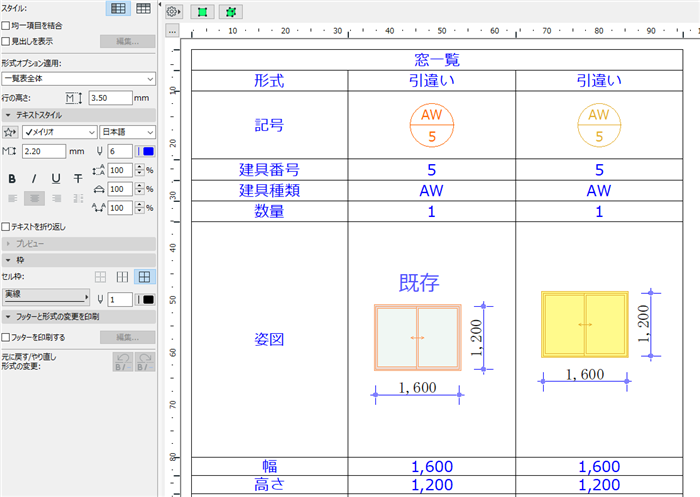Viewport: 700px width, 497px height.
Task: Choose the all-borders cell frame icon
Action: coord(145,277)
